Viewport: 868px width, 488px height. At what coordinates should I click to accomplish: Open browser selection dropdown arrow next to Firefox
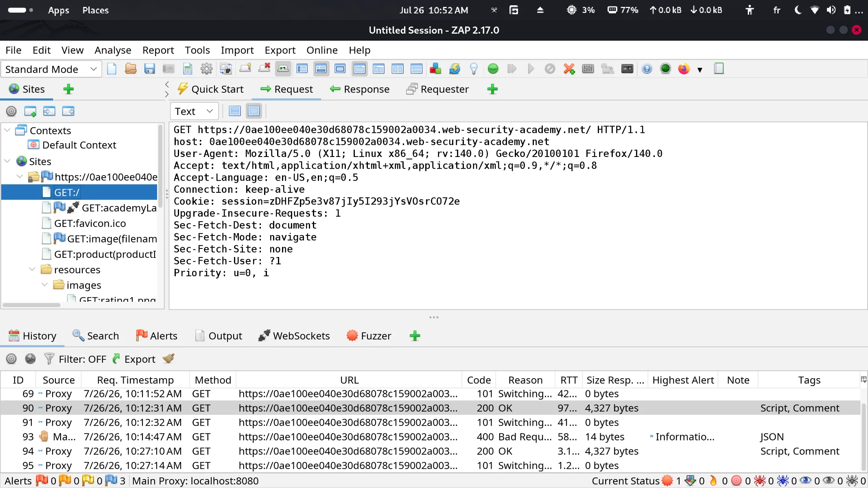click(700, 70)
